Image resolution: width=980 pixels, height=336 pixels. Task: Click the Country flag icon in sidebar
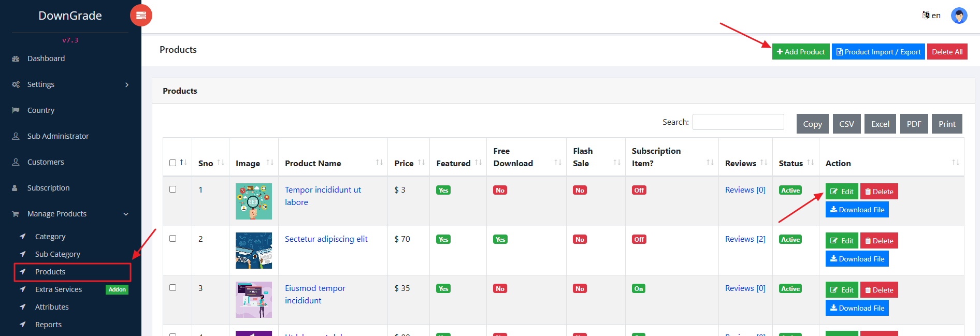[16, 110]
